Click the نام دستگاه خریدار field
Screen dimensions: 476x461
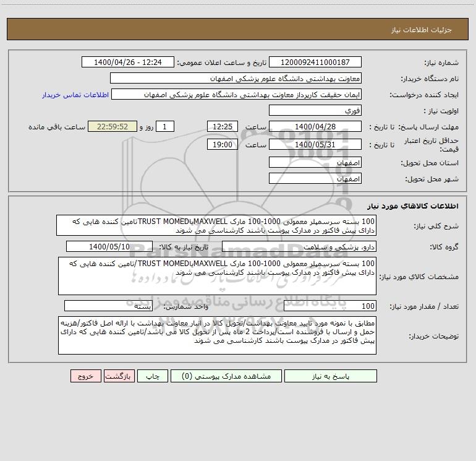coord(236,78)
